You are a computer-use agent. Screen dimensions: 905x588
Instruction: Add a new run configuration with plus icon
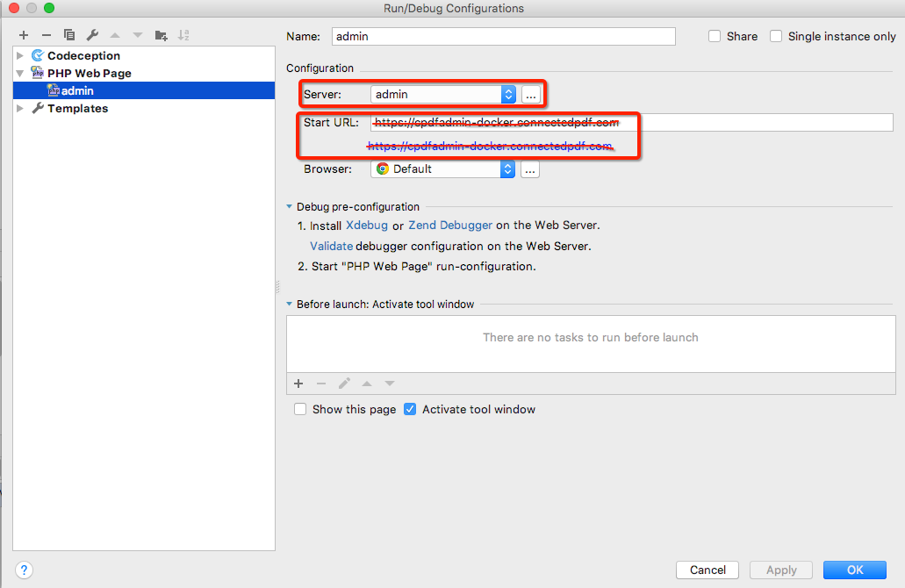tap(24, 35)
